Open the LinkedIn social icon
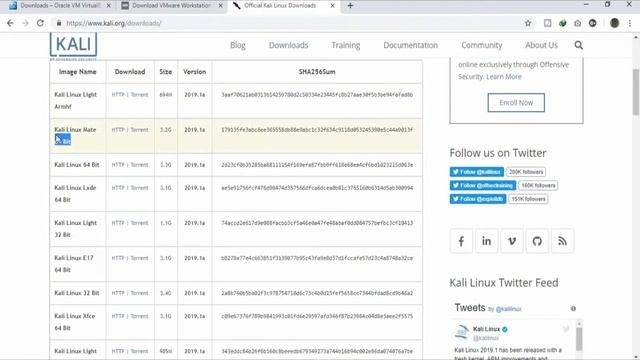640x360 pixels. (487, 241)
